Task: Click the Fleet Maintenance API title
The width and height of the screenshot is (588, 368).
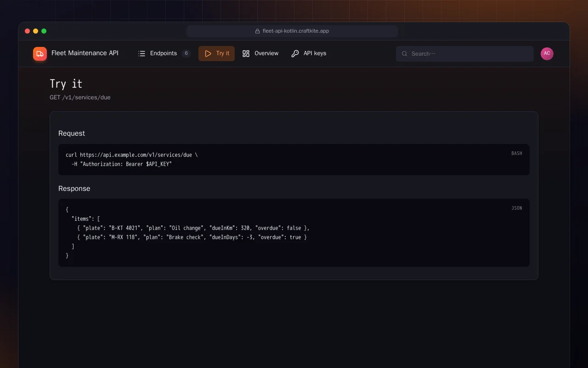Action: tap(85, 53)
